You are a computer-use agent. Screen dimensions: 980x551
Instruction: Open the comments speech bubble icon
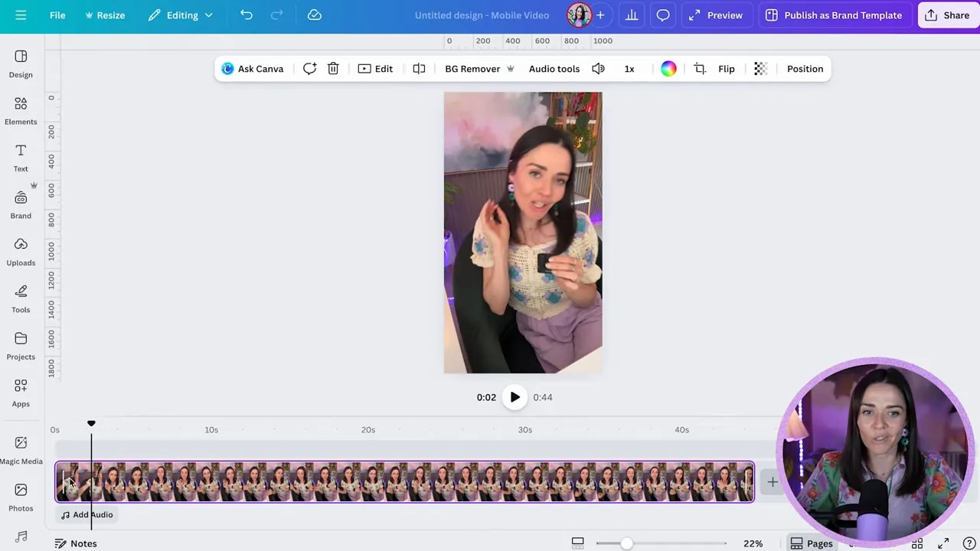(x=663, y=15)
